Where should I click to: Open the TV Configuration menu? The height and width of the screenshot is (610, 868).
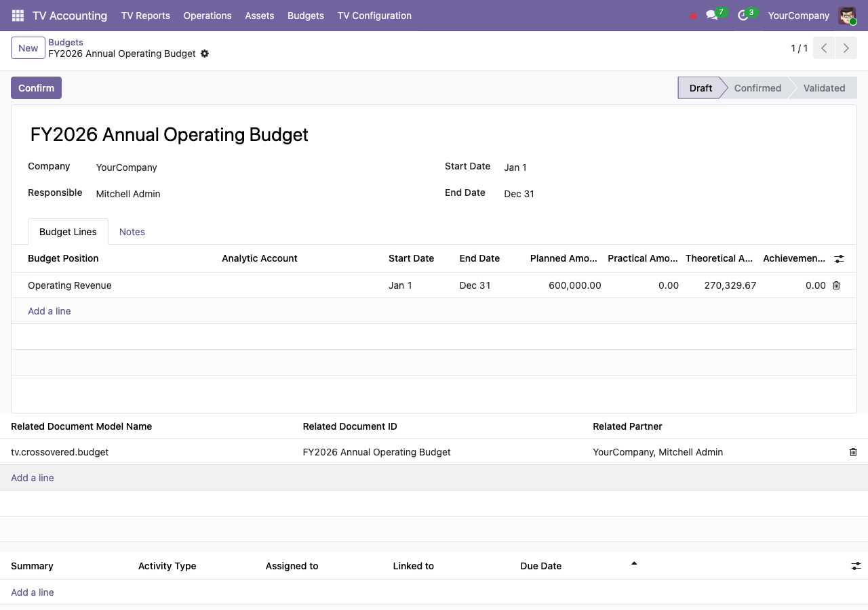pos(374,16)
